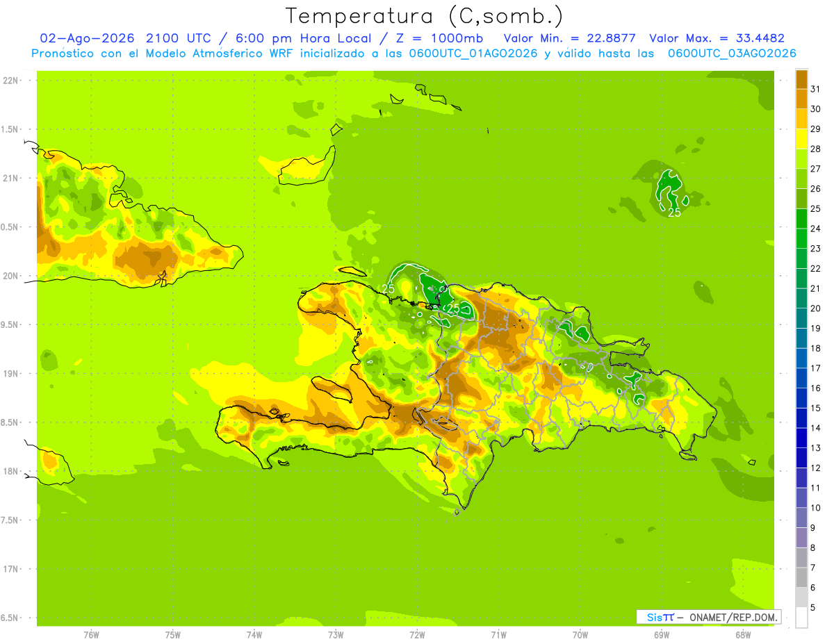The height and width of the screenshot is (644, 834).
Task: Click the "19N" latitude label
Action: [10, 374]
